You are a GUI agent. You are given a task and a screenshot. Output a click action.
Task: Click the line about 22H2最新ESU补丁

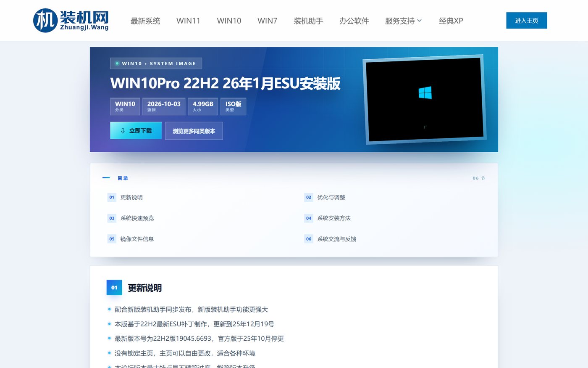[194, 324]
